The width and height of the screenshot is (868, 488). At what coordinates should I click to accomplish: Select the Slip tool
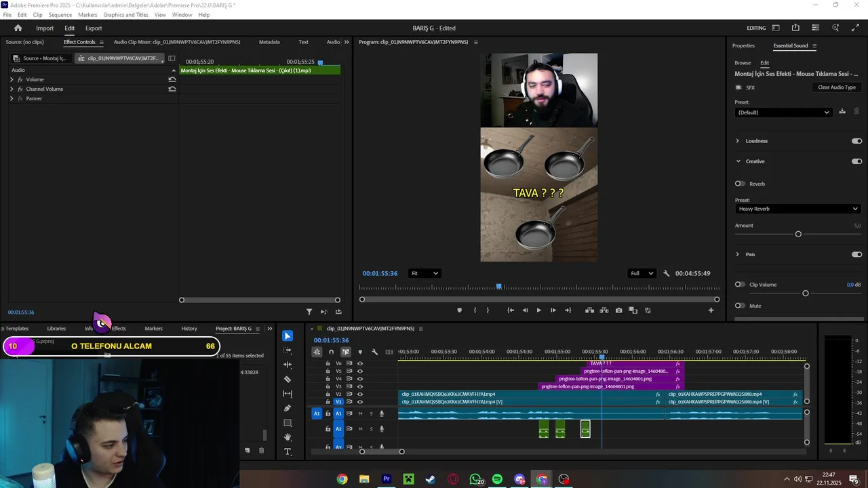pos(288,394)
